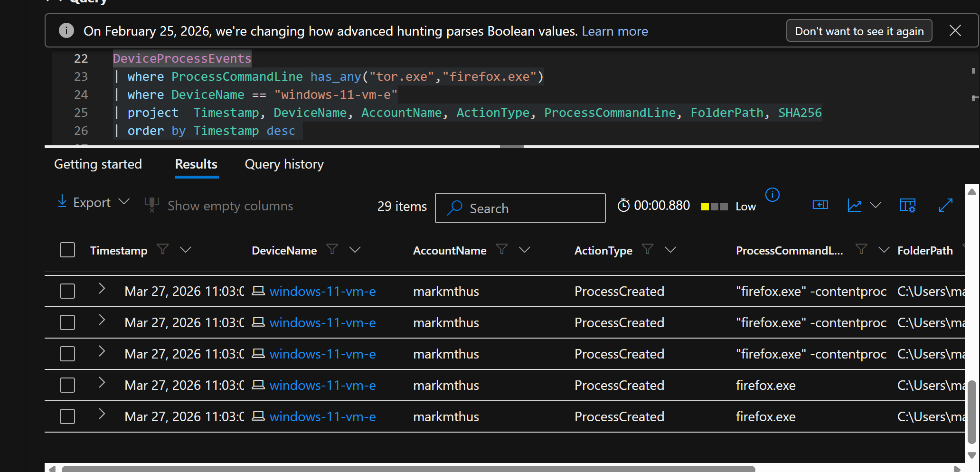The height and width of the screenshot is (472, 980).
Task: Open the customize columns icon
Action: [907, 205]
